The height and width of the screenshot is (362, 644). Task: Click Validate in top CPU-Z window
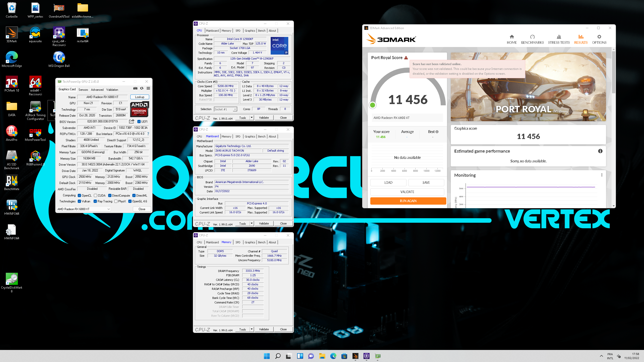point(264,118)
